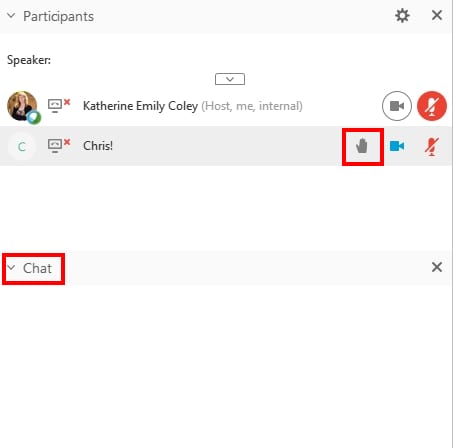Screen dimensions: 453x448
Task: Toggle Katherine's video camera button
Action: coord(397,106)
